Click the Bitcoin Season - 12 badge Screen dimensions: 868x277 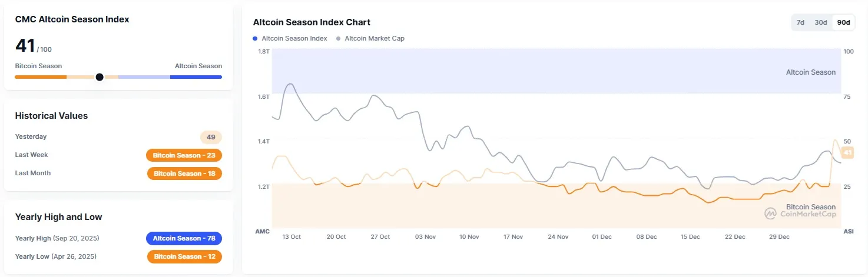[x=184, y=256]
